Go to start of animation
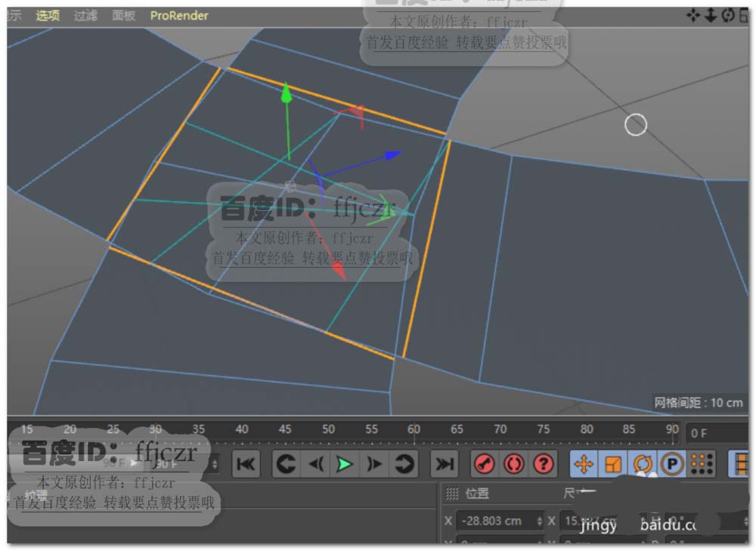 (x=246, y=464)
